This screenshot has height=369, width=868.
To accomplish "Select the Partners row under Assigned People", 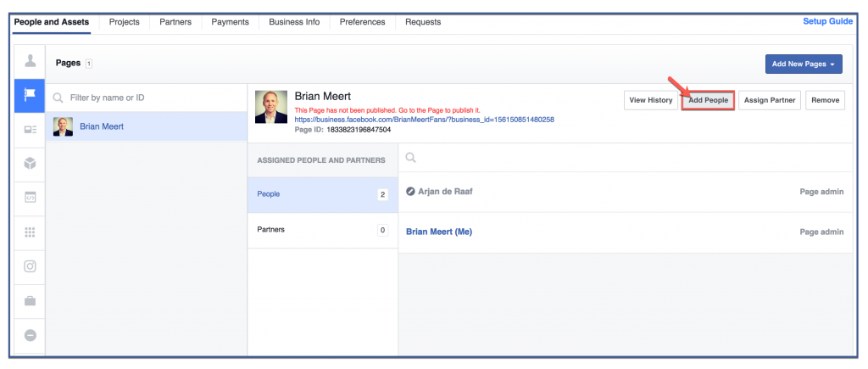I will [x=323, y=230].
